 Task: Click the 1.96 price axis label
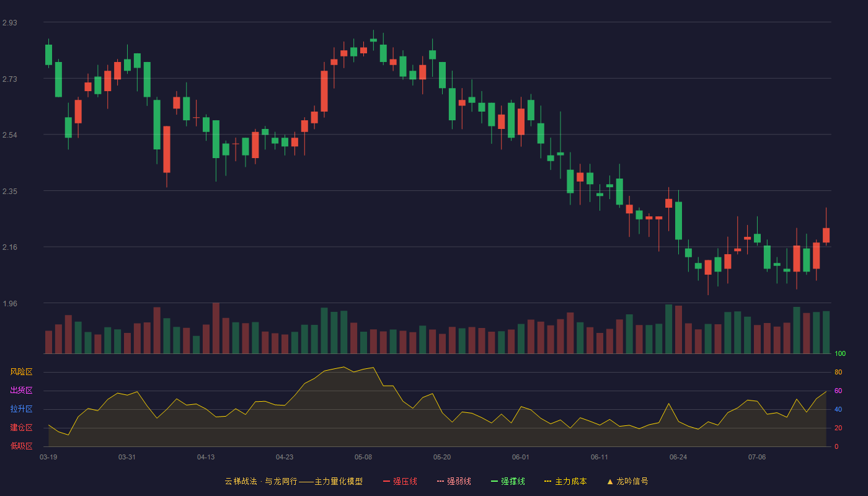point(10,304)
